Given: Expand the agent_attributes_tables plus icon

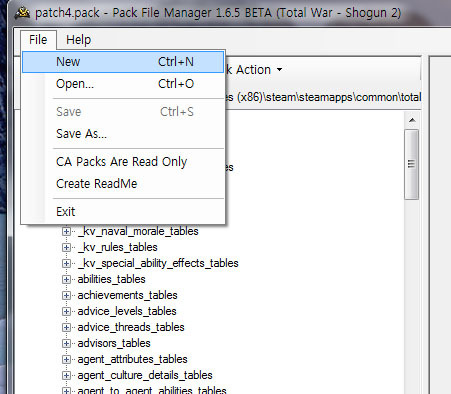Looking at the screenshot, I should 66,359.
